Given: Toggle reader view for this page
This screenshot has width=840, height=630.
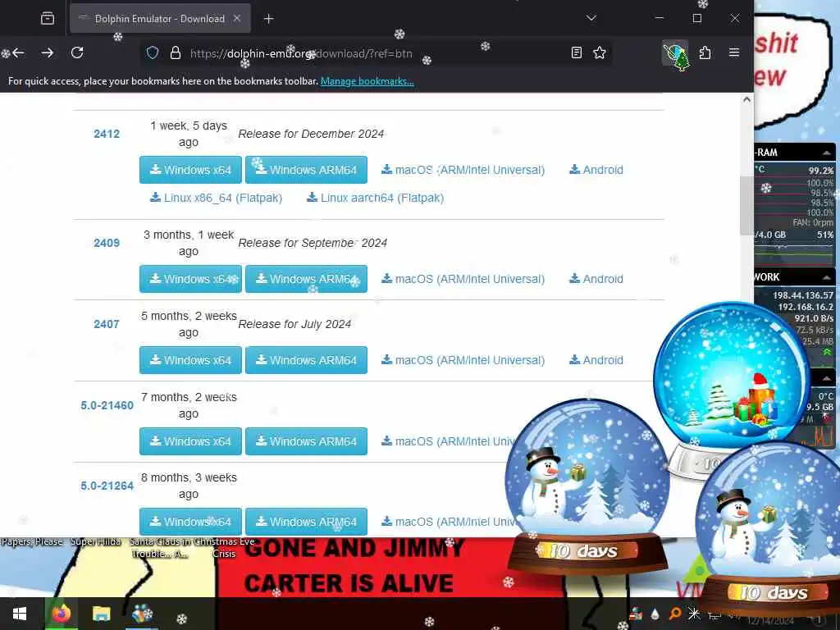Looking at the screenshot, I should click(x=577, y=52).
